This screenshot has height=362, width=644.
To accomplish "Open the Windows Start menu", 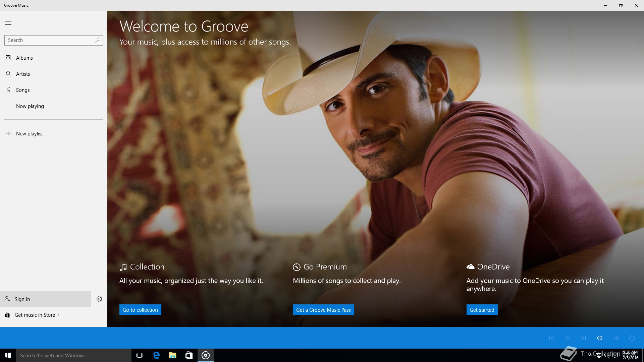I will pos(8,355).
